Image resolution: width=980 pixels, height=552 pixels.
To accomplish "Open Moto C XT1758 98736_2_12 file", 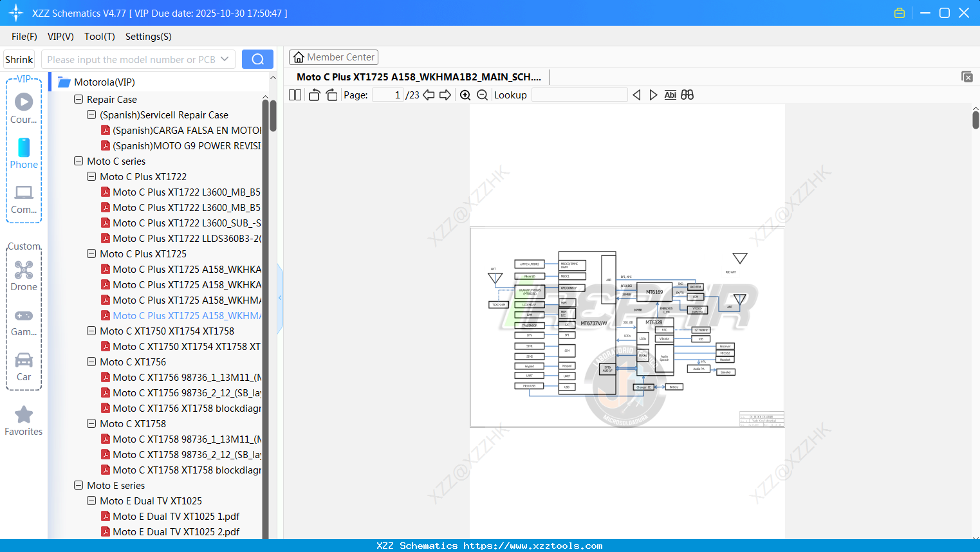I will point(181,455).
